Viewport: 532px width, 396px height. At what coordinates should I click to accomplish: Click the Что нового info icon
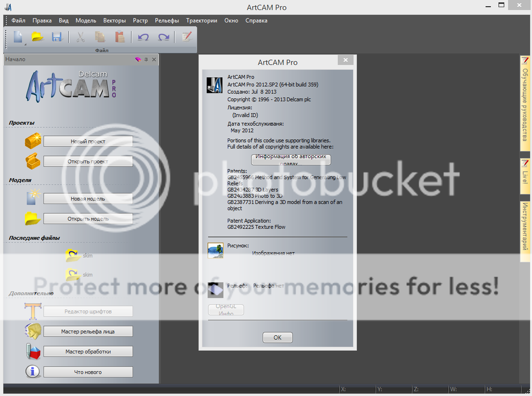click(x=32, y=372)
